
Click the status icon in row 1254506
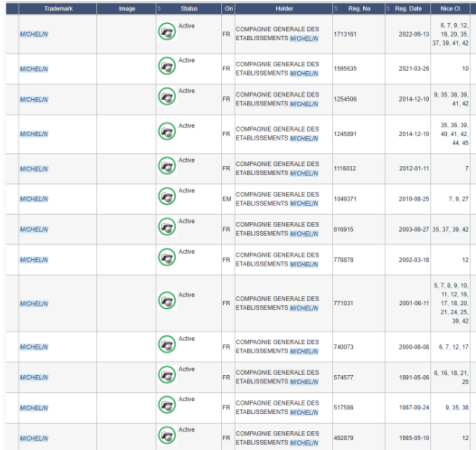click(x=167, y=96)
